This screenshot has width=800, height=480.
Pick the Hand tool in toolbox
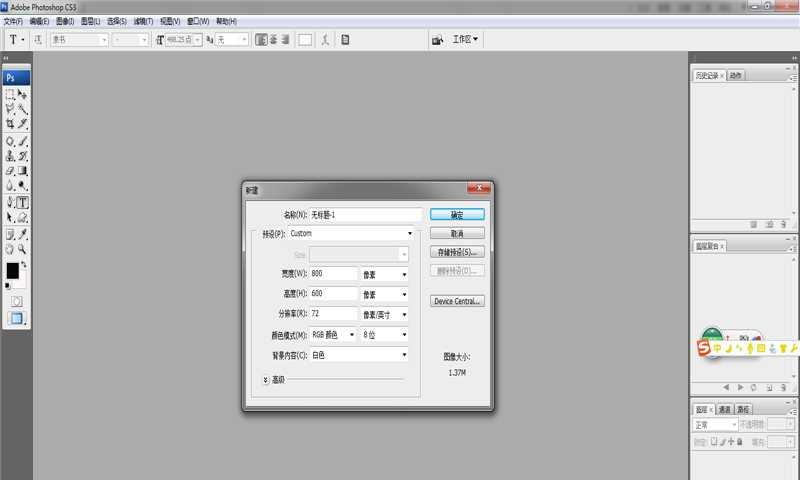click(10, 249)
